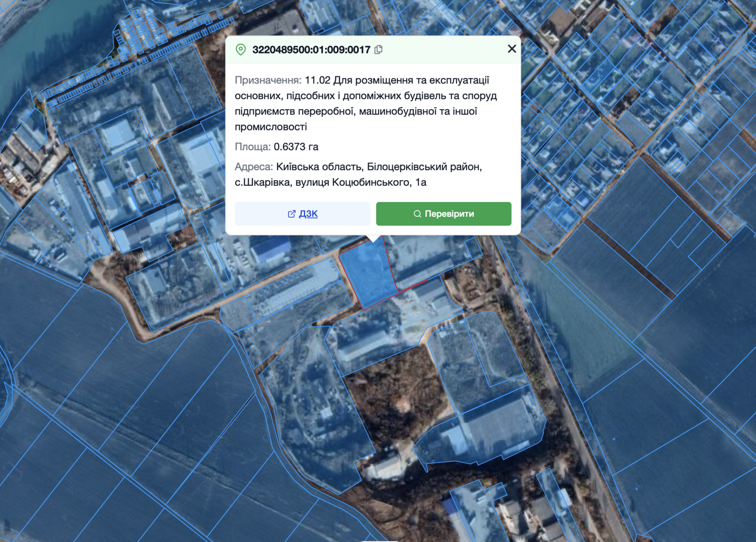Copy the cadastral number with the copy icon
The width and height of the screenshot is (756, 542).
(378, 50)
